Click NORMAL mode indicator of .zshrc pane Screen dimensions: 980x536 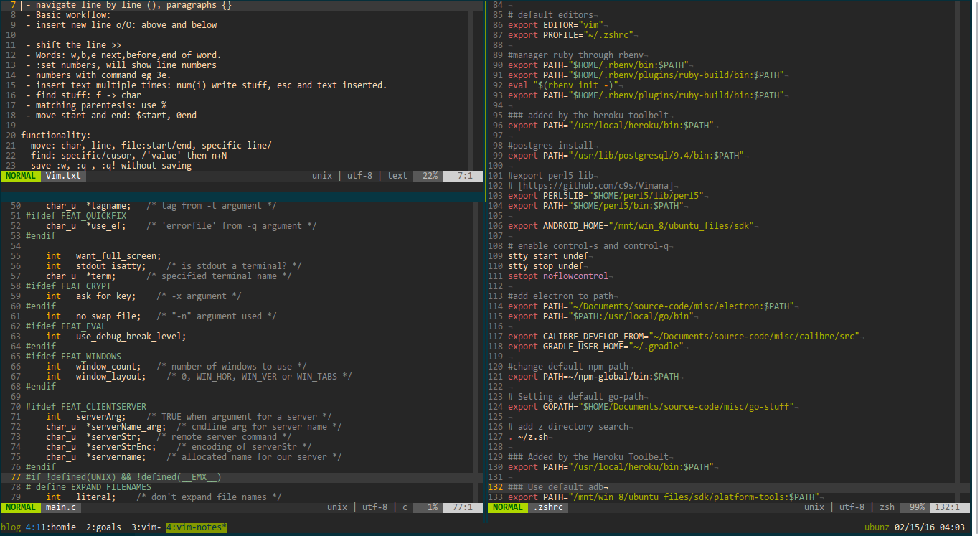click(508, 507)
